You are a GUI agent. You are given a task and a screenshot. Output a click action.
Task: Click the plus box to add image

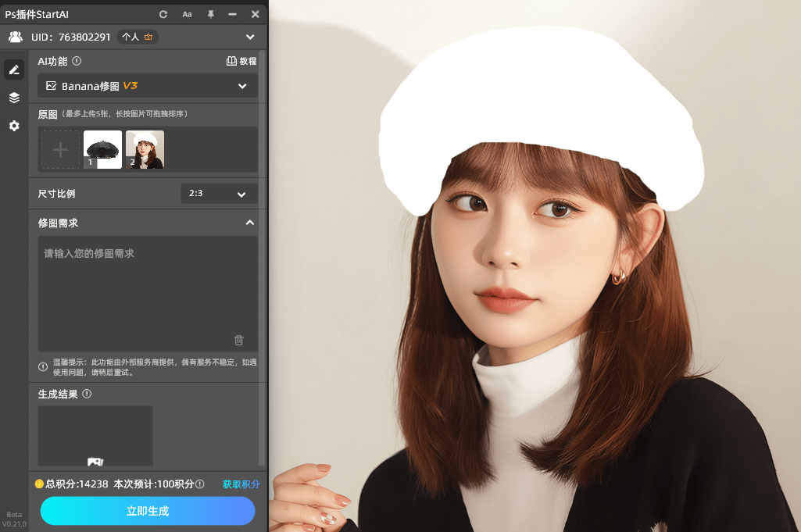[60, 150]
